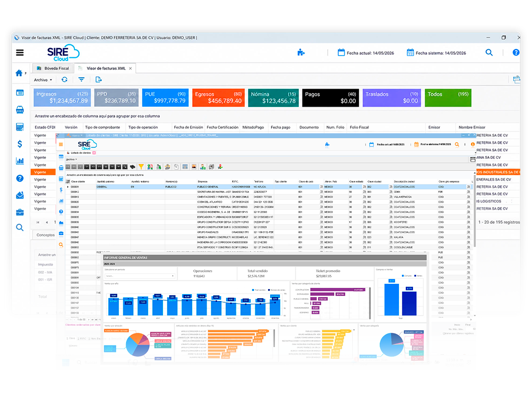Click the help question mark in the main sidebar

20,178
